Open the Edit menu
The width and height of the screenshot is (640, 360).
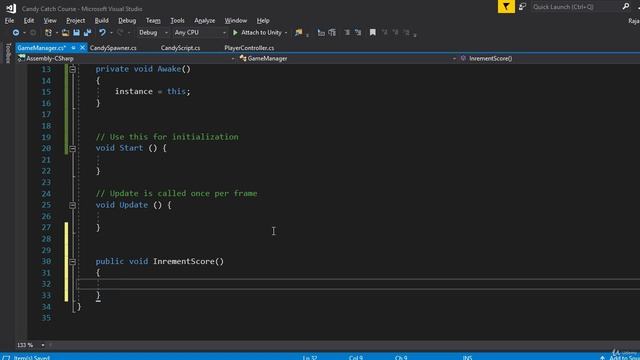(x=29, y=20)
